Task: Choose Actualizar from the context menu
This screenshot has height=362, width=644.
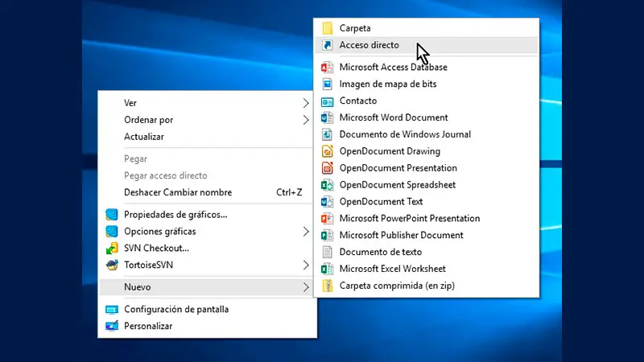Action: (206, 137)
